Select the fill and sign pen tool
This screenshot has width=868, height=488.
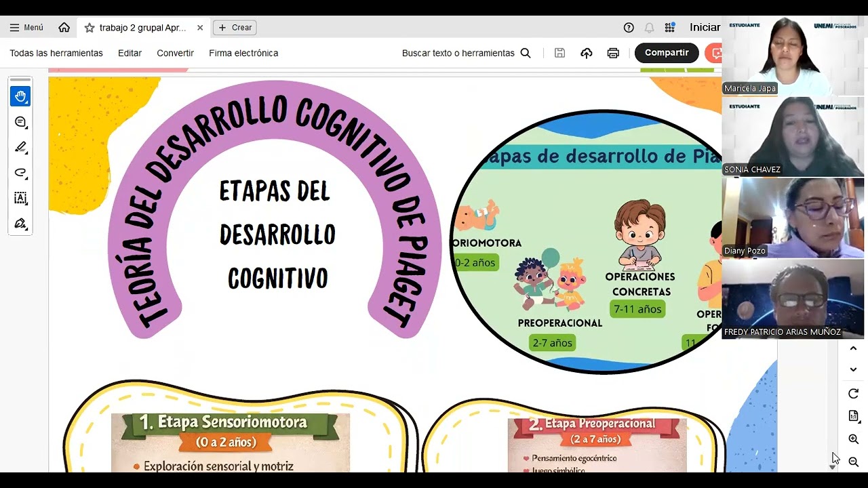tap(20, 224)
